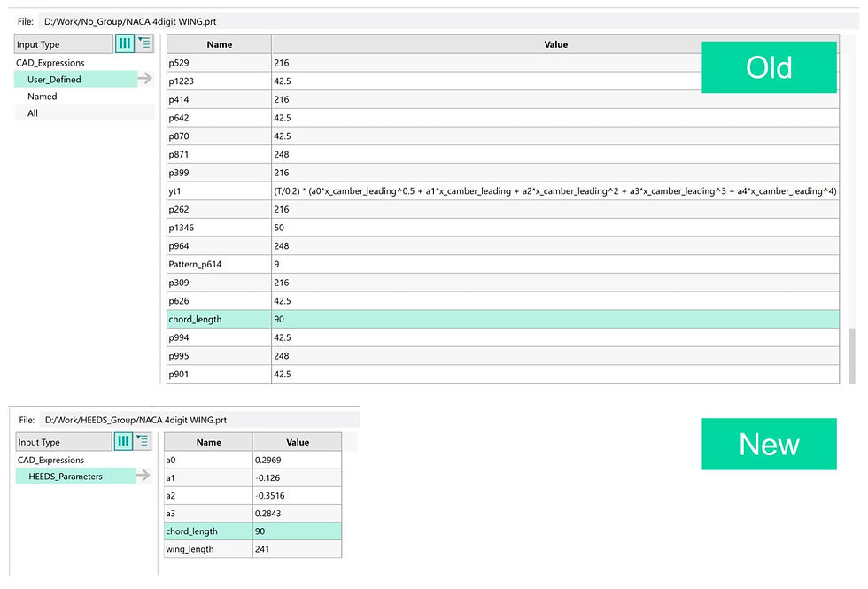Select User_Defined input type
Image resolution: width=868 pixels, height=589 pixels.
pyautogui.click(x=76, y=79)
